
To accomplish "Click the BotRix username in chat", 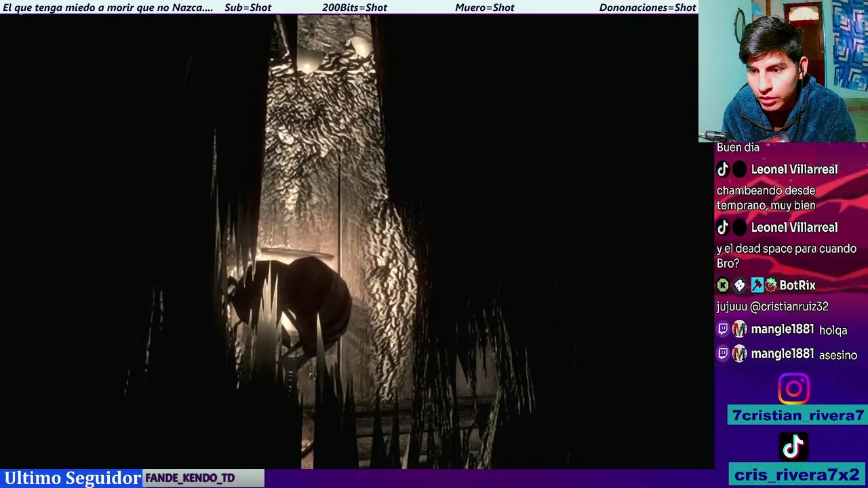I will coord(797,286).
